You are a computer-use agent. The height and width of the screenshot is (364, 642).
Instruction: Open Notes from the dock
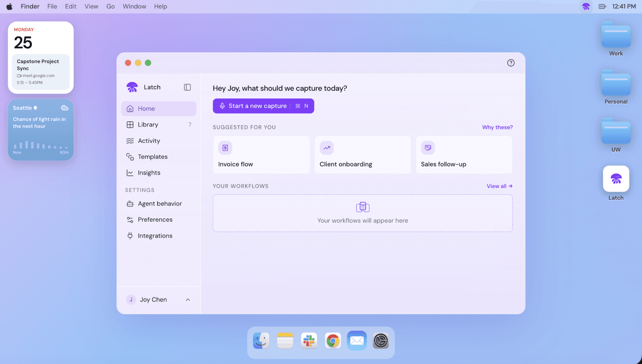pos(285,341)
